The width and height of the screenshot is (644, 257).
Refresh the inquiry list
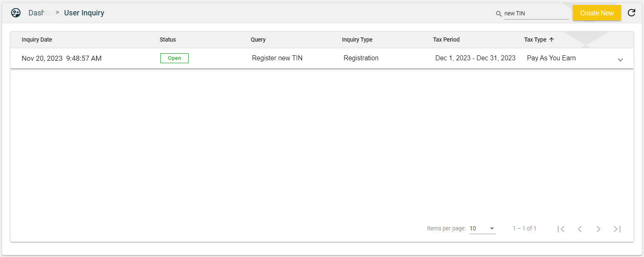pos(632,13)
